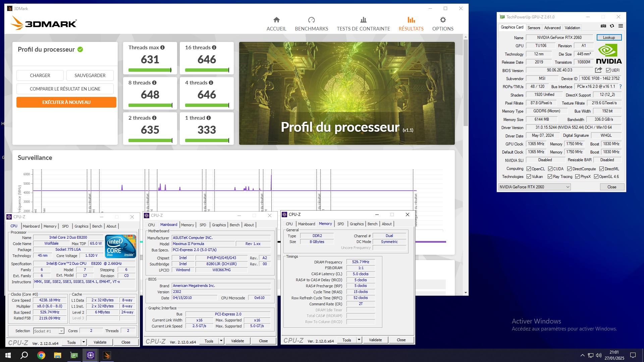Open the Socket #1 selection dropdown

(49, 331)
